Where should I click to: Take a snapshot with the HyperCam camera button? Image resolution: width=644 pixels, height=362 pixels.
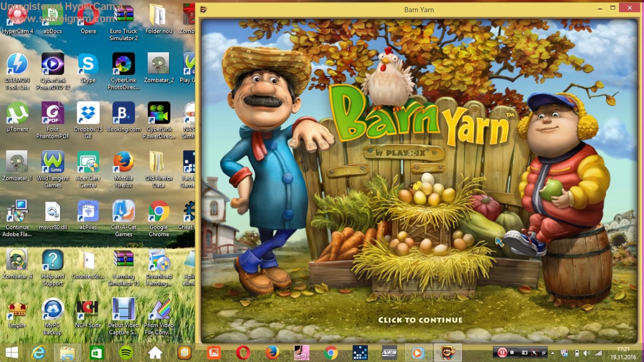[x=524, y=352]
